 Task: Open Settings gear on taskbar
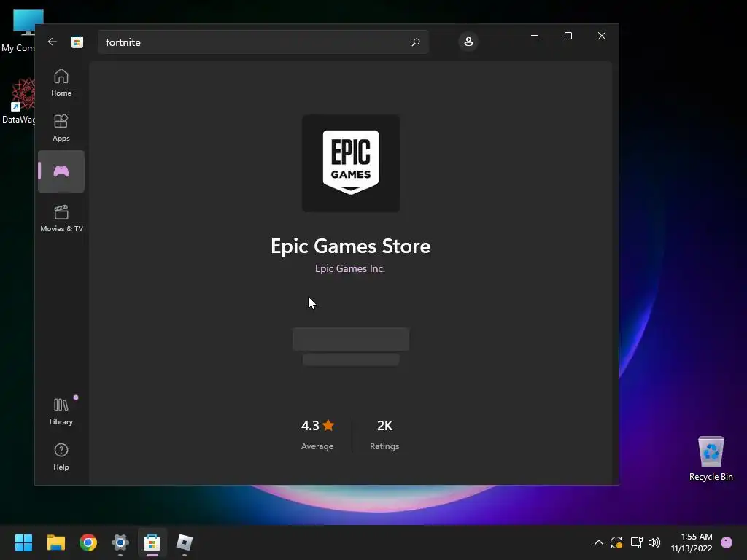(x=120, y=542)
